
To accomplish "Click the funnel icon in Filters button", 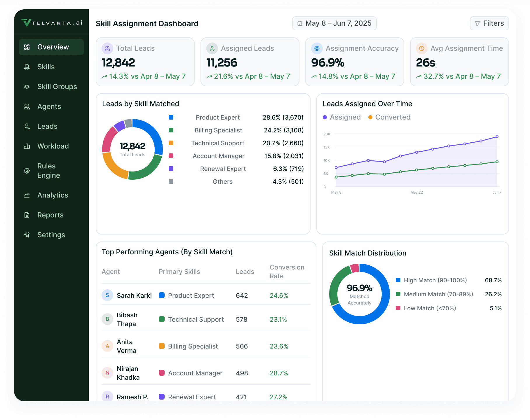I will pyautogui.click(x=477, y=23).
